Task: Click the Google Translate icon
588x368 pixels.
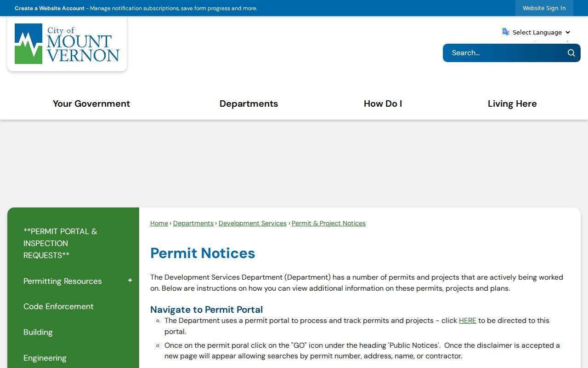Action: (506, 32)
